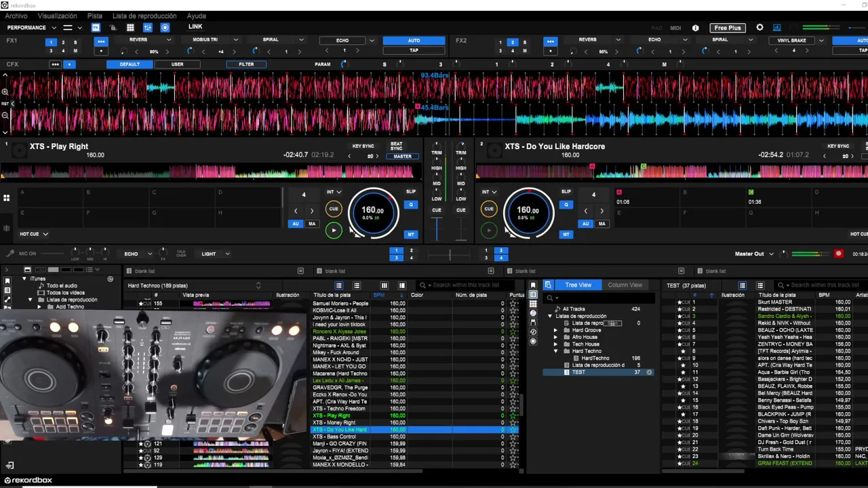
Task: Click FX1 TAP button
Action: click(x=414, y=50)
